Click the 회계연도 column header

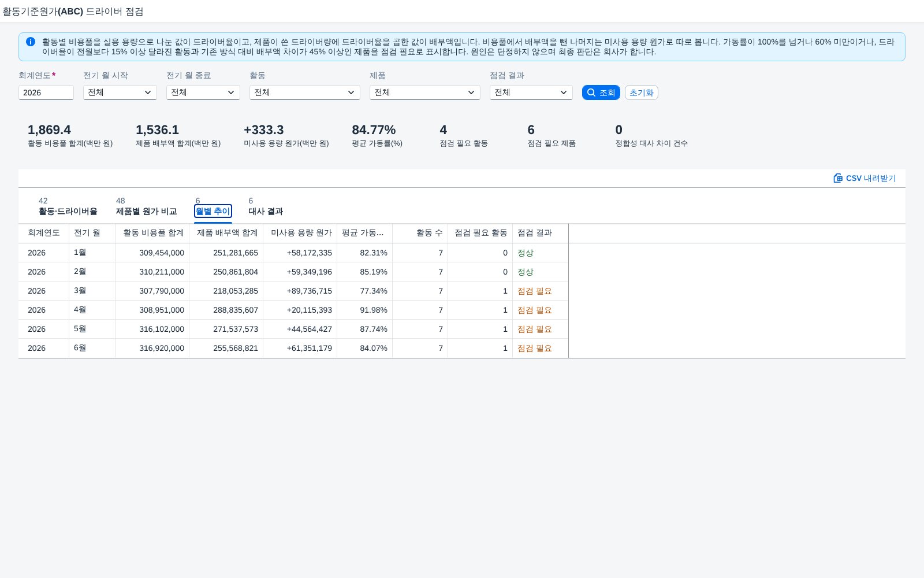[44, 233]
